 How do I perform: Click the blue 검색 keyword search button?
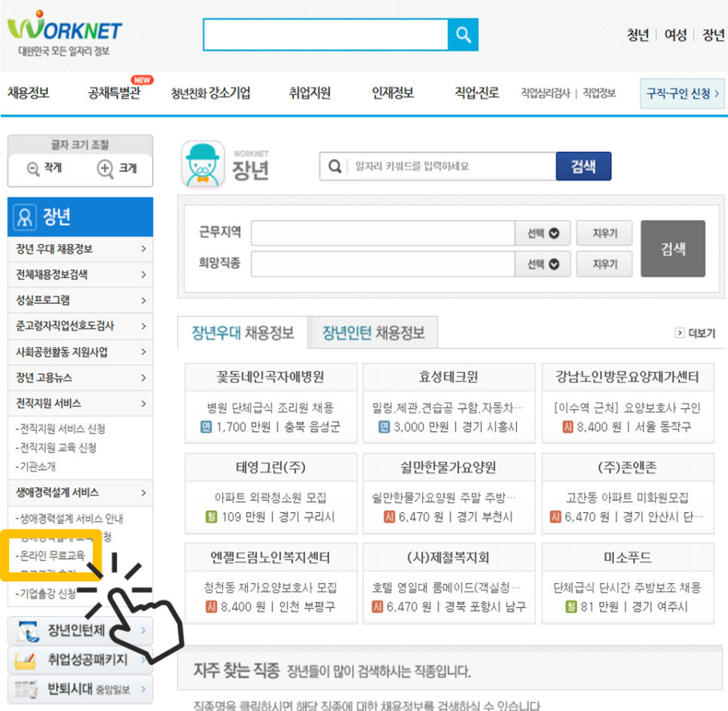tap(583, 166)
